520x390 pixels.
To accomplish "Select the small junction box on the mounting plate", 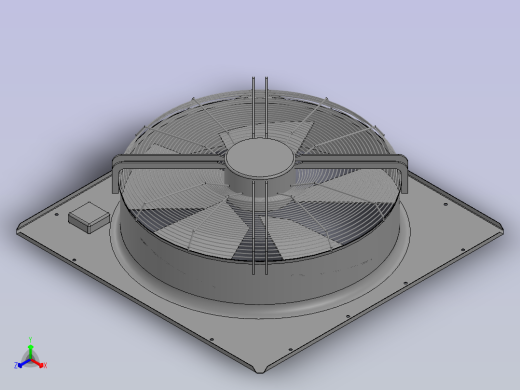I will click(89, 218).
